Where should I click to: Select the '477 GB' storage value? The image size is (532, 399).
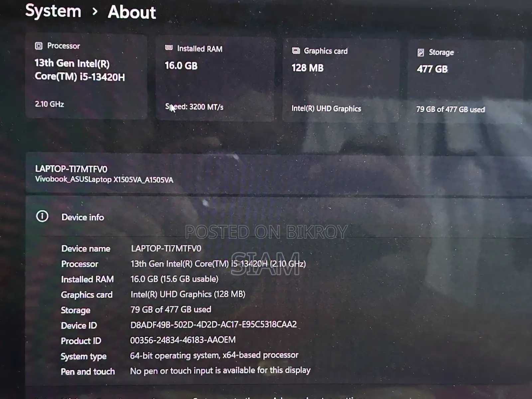coord(432,69)
